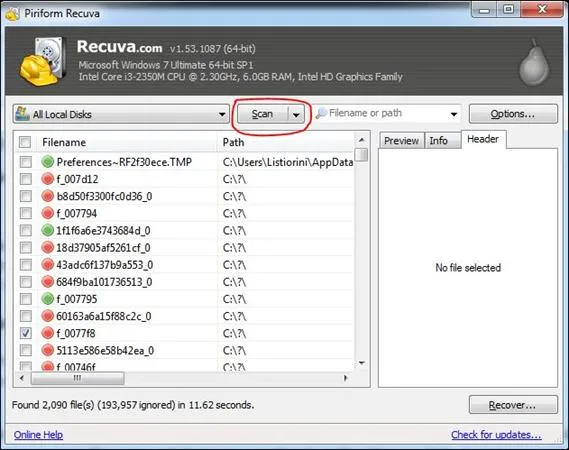This screenshot has height=450, width=569.
Task: Focus the Filename or path search field
Action: click(x=387, y=114)
